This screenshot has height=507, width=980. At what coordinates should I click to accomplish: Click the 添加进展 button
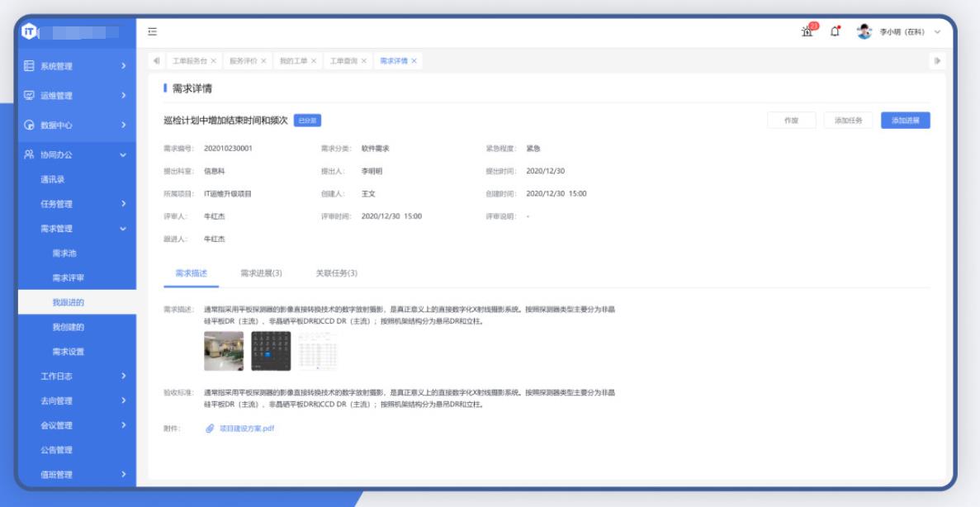(x=905, y=121)
